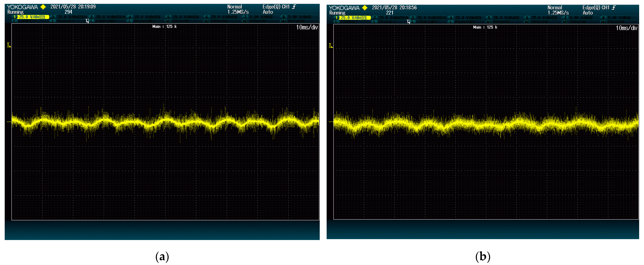The height and width of the screenshot is (265, 644).
Task: Click the yellow trigger level marker in left screen
Action: click(9, 45)
